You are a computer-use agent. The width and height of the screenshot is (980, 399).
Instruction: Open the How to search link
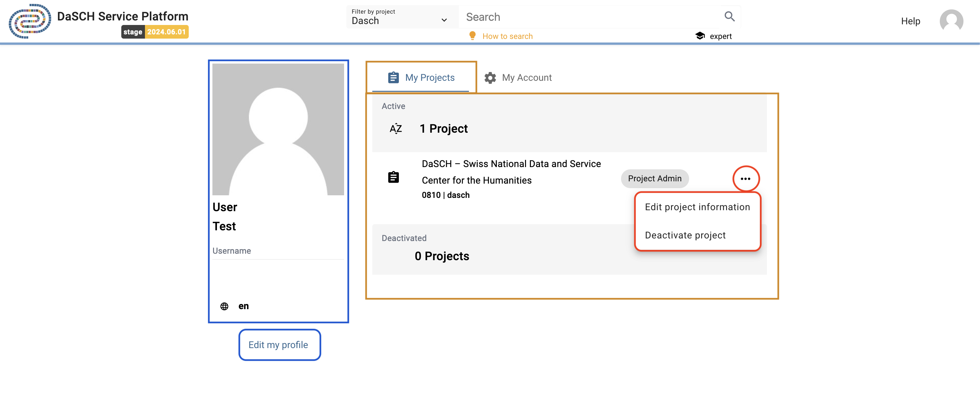[x=507, y=36]
